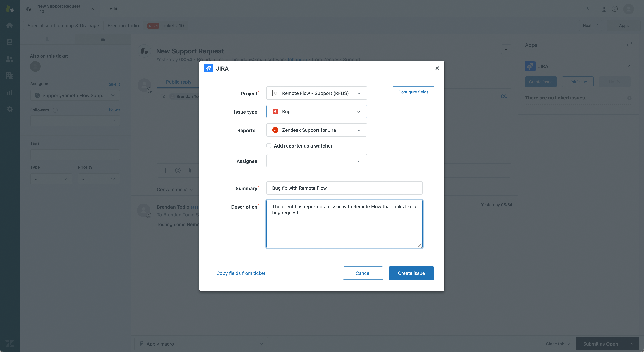Close the JIRA dialog
Viewport: 644px width, 352px height.
[x=437, y=68]
